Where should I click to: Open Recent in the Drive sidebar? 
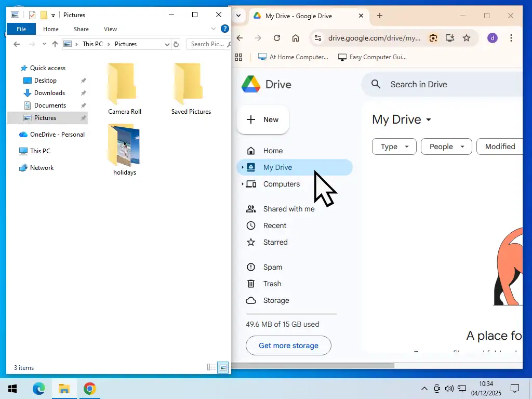pos(275,225)
